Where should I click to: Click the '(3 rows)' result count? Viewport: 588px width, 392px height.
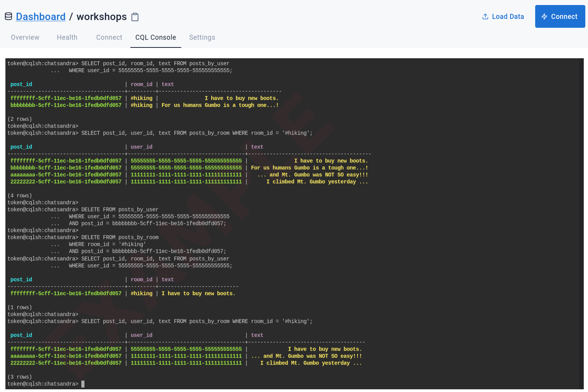(x=20, y=377)
